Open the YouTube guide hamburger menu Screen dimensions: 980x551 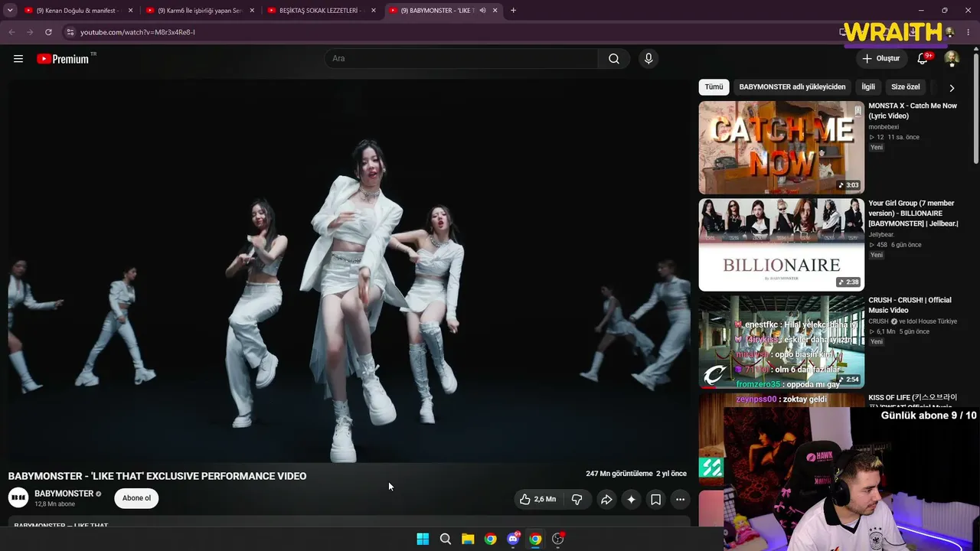click(18, 59)
